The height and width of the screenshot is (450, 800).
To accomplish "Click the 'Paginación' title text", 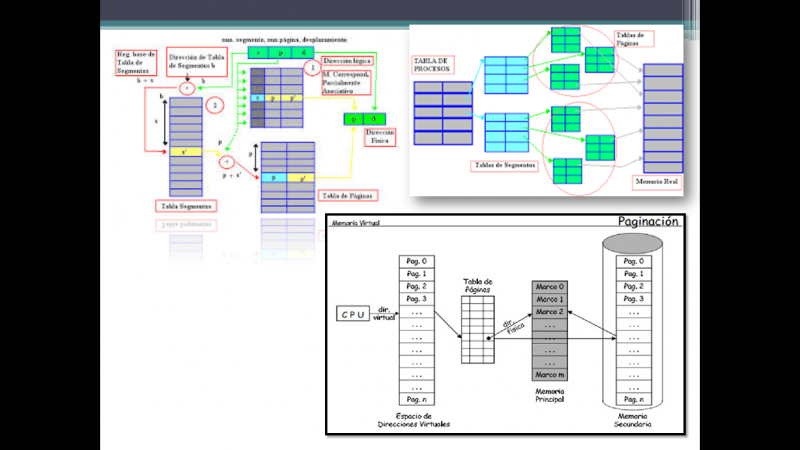I will (x=648, y=222).
